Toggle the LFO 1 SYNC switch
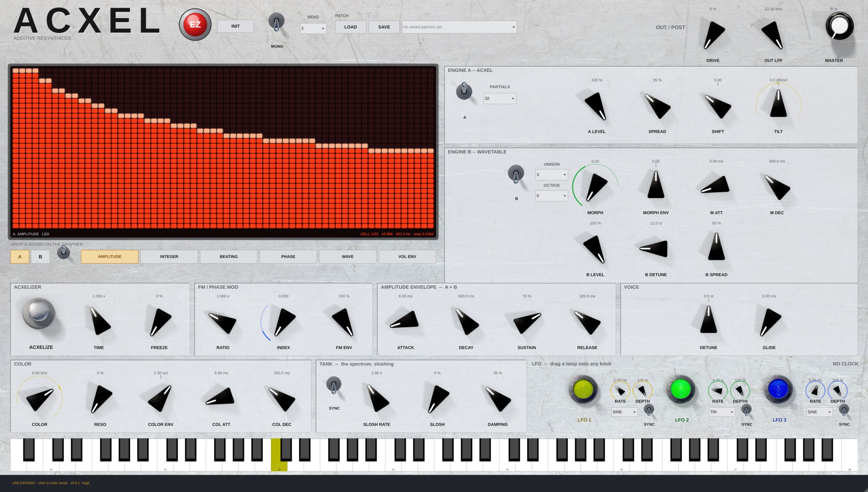This screenshot has height=492, width=868. coord(649,410)
